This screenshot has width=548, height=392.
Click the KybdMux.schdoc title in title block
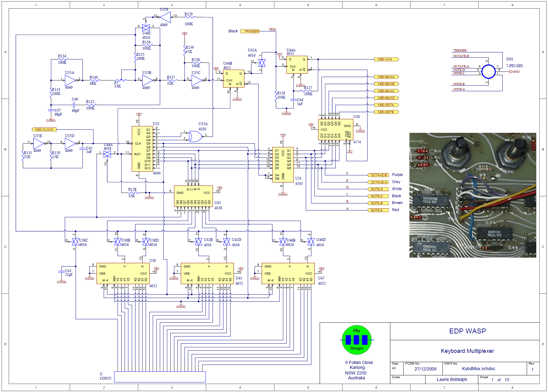click(x=479, y=369)
